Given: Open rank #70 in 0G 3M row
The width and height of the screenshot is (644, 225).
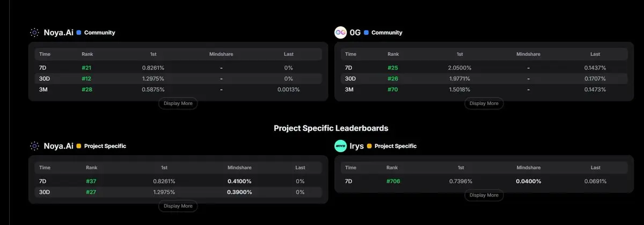Looking at the screenshot, I should tap(393, 89).
